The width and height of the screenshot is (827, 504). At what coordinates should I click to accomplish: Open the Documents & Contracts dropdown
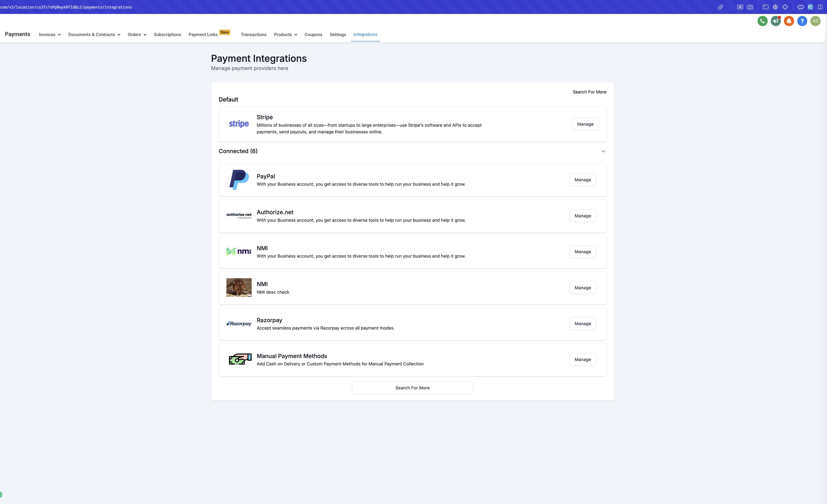(x=94, y=34)
